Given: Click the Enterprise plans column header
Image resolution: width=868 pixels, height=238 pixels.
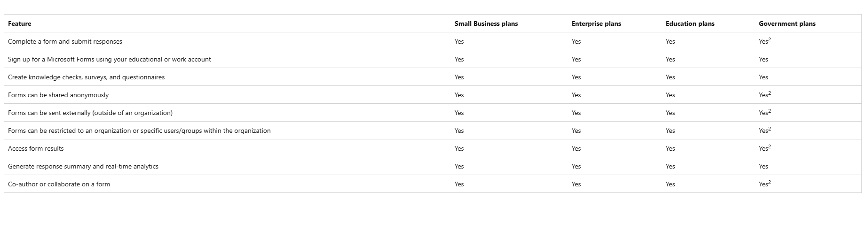Looking at the screenshot, I should click(x=596, y=23).
